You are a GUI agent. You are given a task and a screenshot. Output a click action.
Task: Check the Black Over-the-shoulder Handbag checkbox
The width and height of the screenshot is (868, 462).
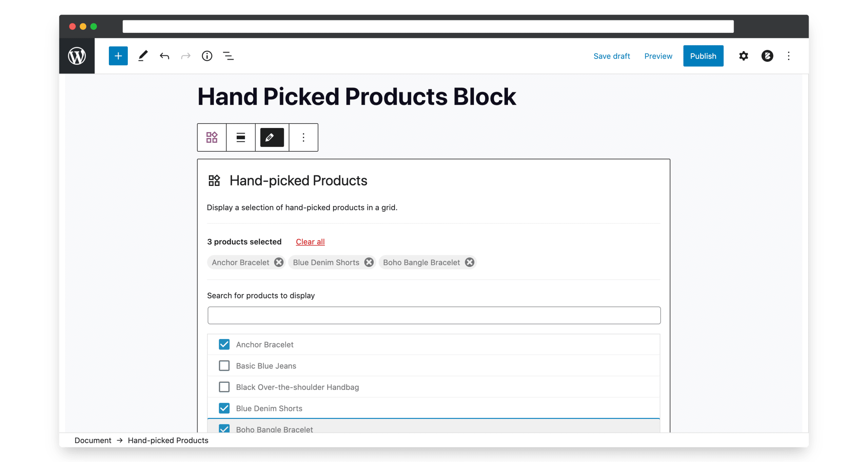click(x=224, y=387)
